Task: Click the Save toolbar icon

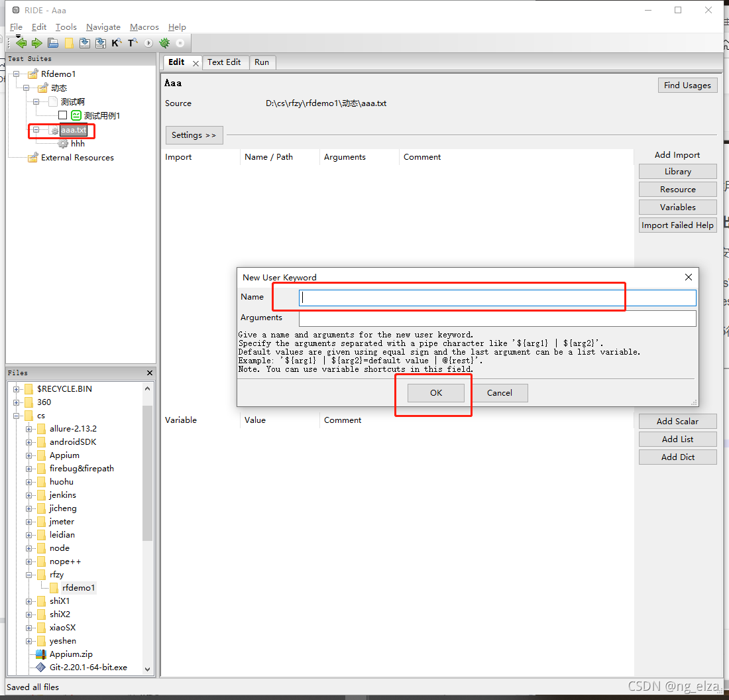Action: [x=85, y=43]
